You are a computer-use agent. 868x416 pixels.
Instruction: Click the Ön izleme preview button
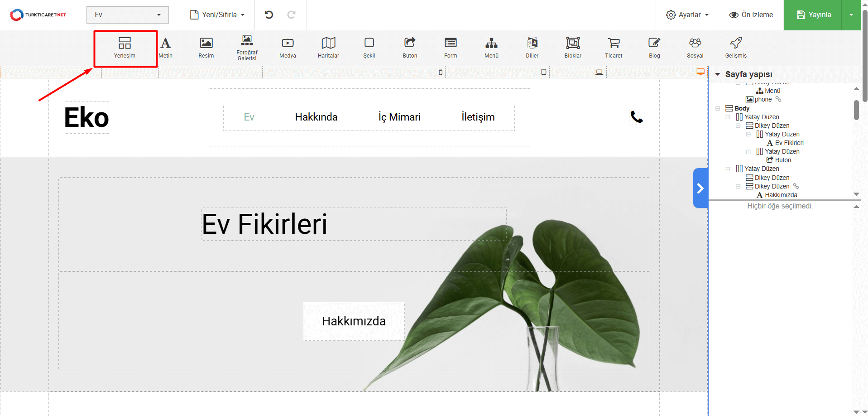point(751,15)
